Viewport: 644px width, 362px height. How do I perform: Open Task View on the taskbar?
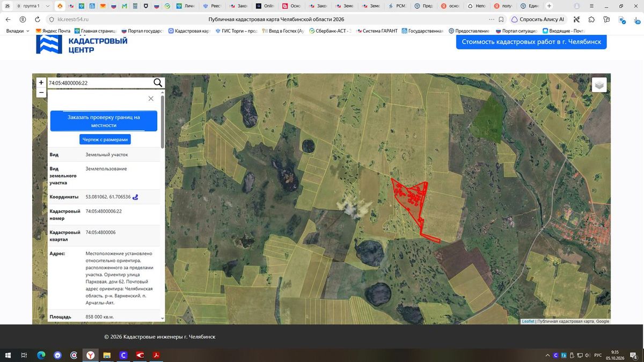[x=24, y=355]
